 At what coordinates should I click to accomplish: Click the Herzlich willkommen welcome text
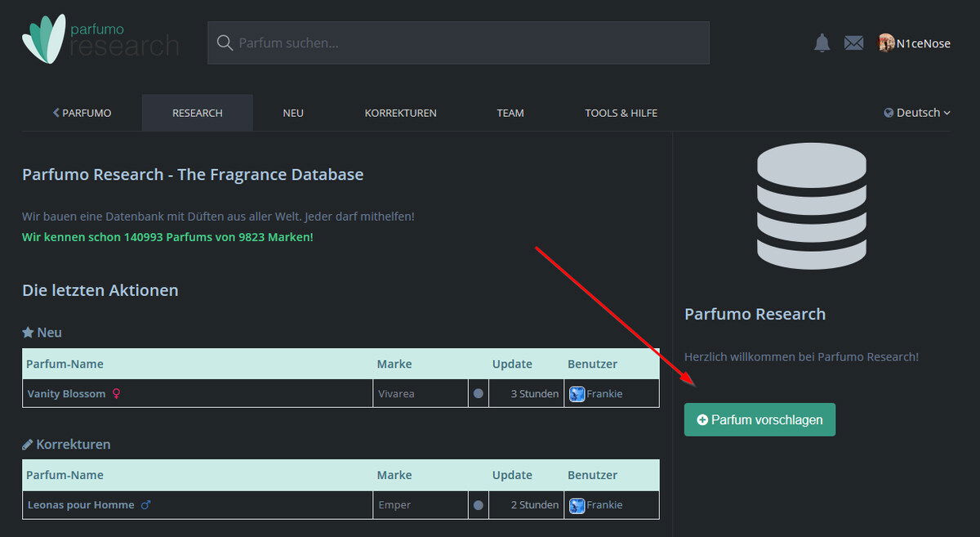click(x=801, y=357)
